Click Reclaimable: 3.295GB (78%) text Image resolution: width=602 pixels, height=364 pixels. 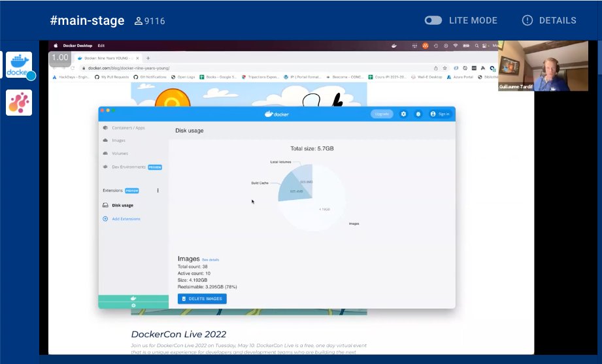click(207, 287)
